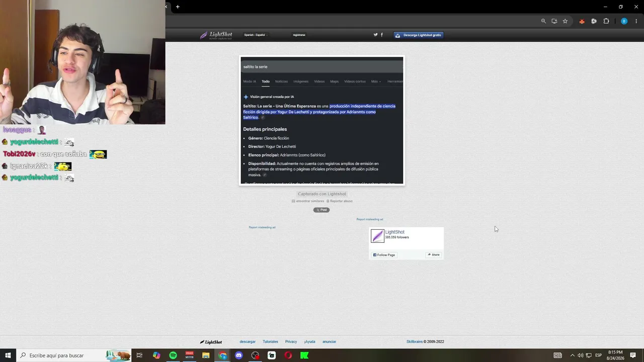Bookmark this page with the star icon
The height and width of the screenshot is (362, 644).
[565, 21]
